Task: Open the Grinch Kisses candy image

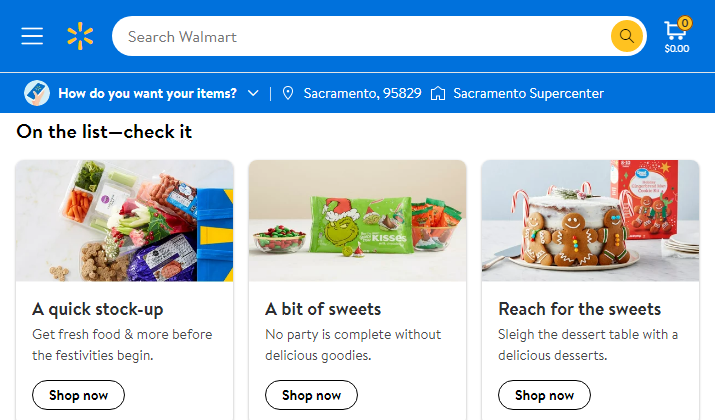Action: tap(357, 221)
